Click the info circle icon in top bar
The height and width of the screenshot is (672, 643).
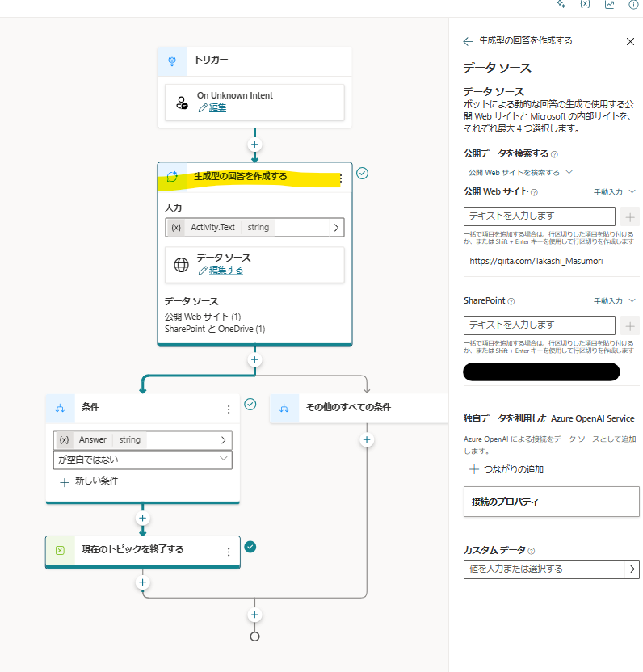coord(633,4)
